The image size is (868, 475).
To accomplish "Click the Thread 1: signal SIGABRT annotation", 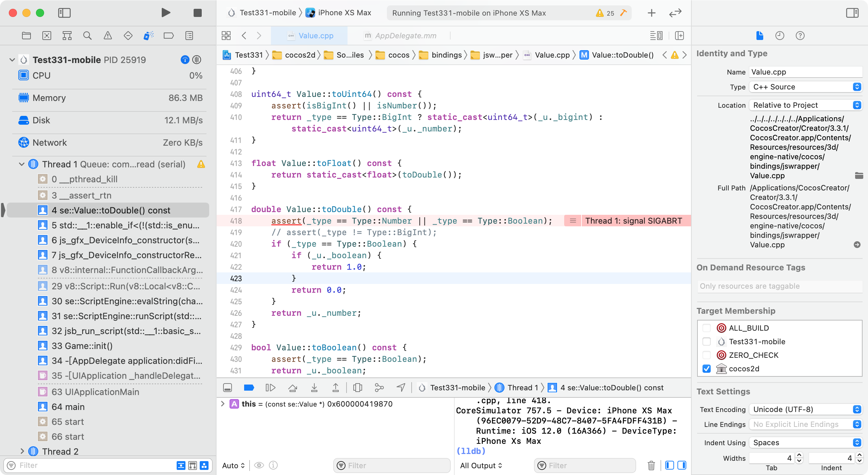I will [x=633, y=221].
